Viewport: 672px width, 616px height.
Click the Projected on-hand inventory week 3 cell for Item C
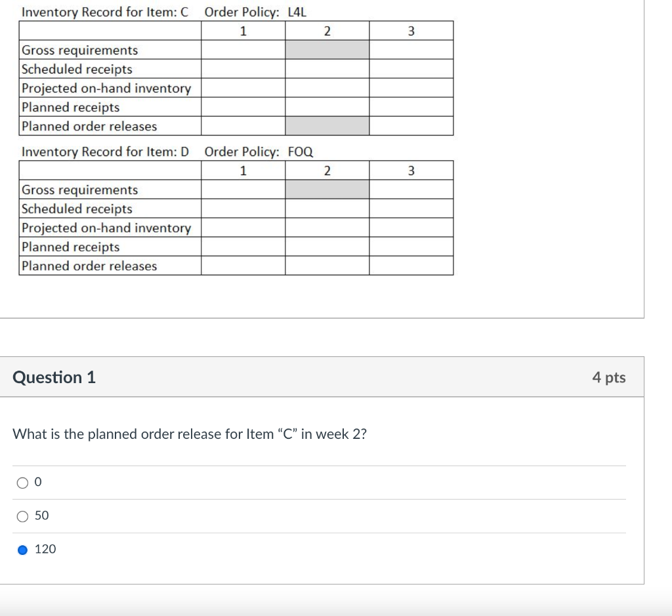point(411,87)
